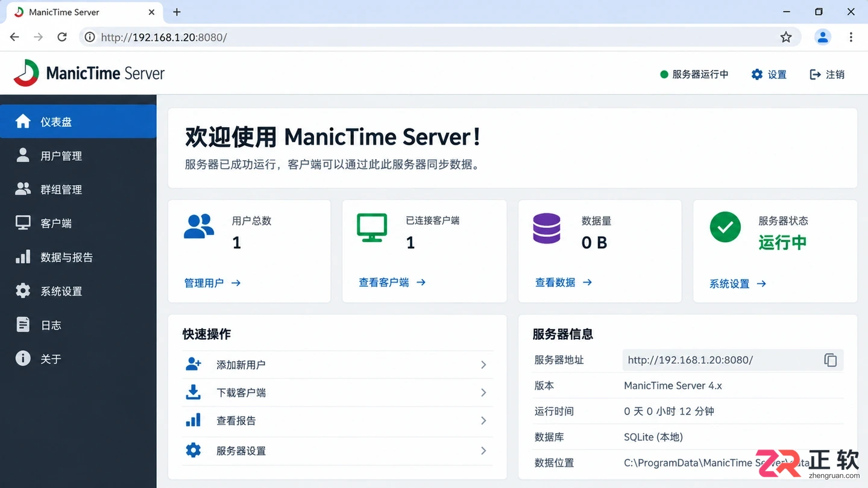
Task: Close the ManicTime Server browser tab
Action: 152,12
